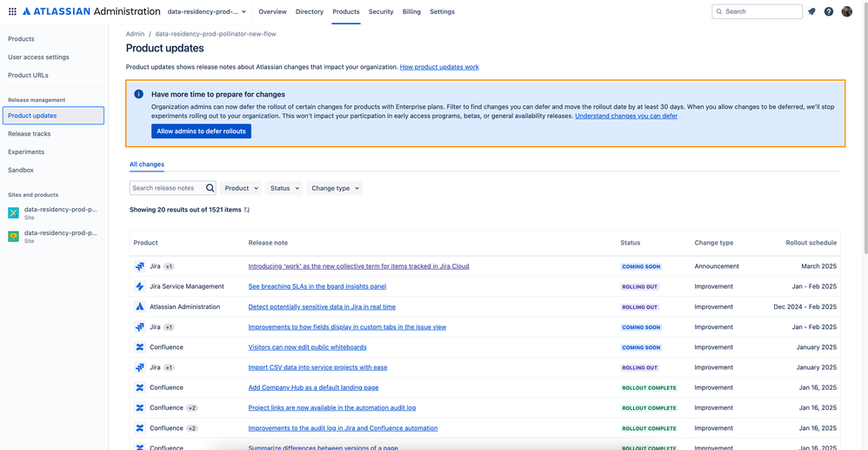
Task: Click COMING SOON status in 'Introducing work' row
Action: [641, 266]
